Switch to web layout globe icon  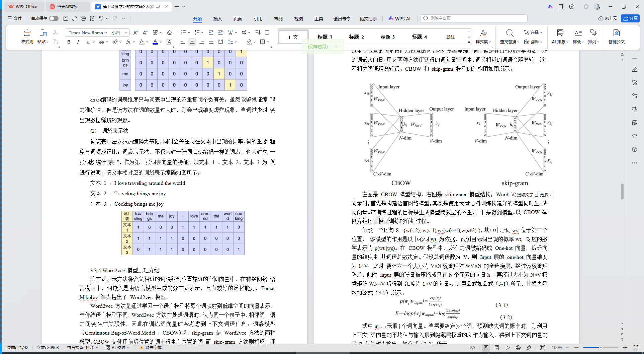[x=518, y=348]
